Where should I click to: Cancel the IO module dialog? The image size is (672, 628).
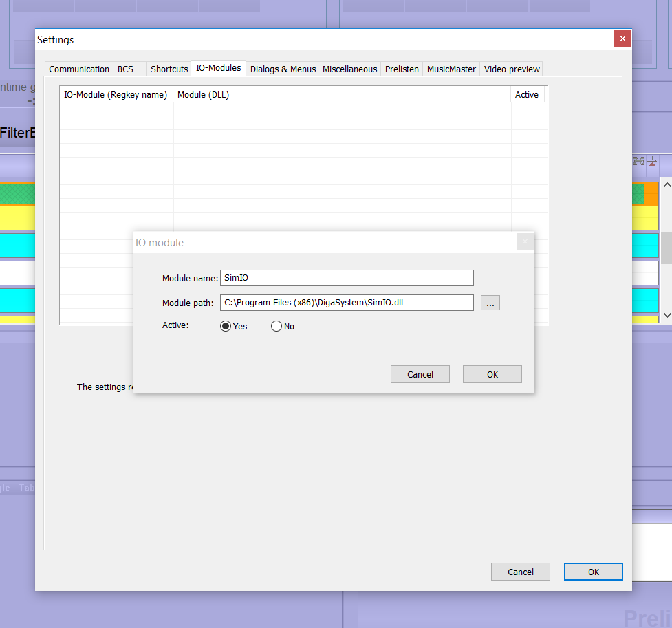[x=420, y=374]
